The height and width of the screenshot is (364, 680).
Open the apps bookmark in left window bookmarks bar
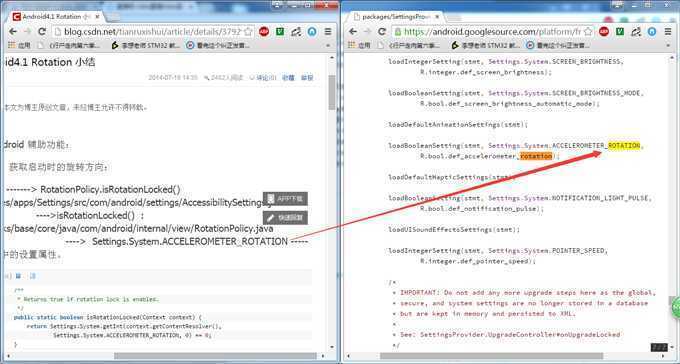coord(19,45)
